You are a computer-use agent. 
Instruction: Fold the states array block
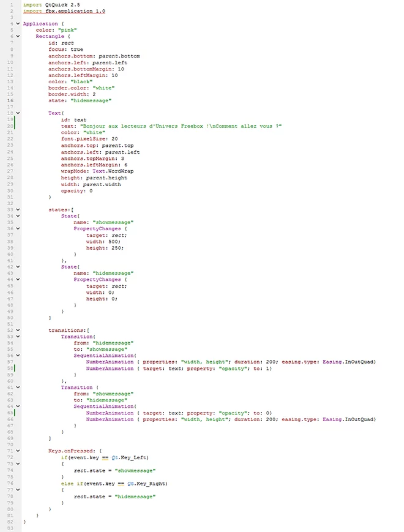coord(18,209)
